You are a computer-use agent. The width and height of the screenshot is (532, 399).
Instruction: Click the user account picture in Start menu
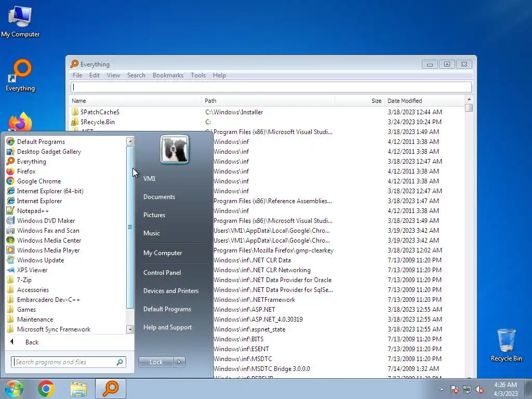pyautogui.click(x=175, y=149)
